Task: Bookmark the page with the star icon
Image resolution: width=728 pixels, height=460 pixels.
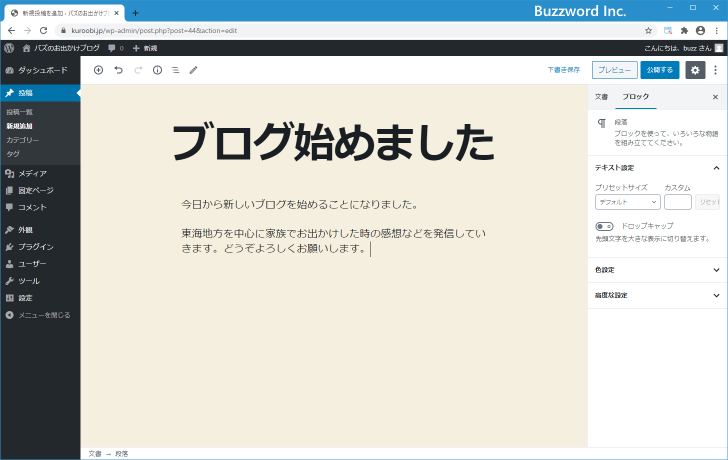Action: 648,31
